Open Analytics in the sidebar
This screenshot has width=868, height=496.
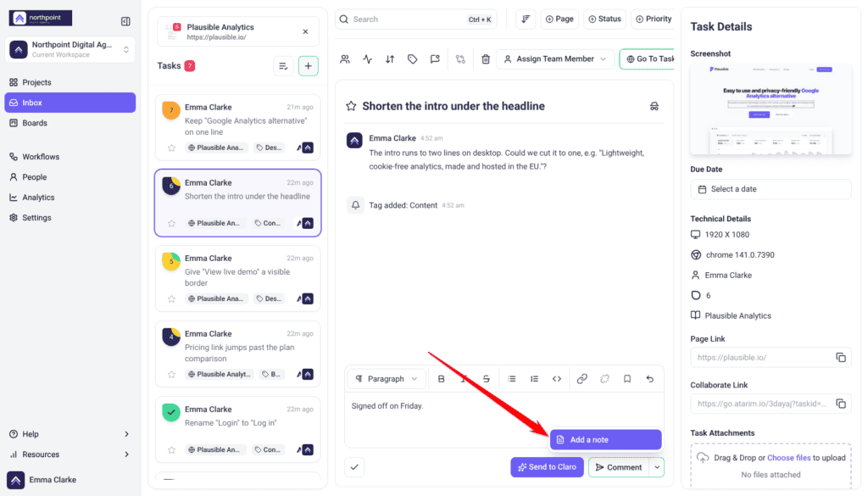[70, 197]
